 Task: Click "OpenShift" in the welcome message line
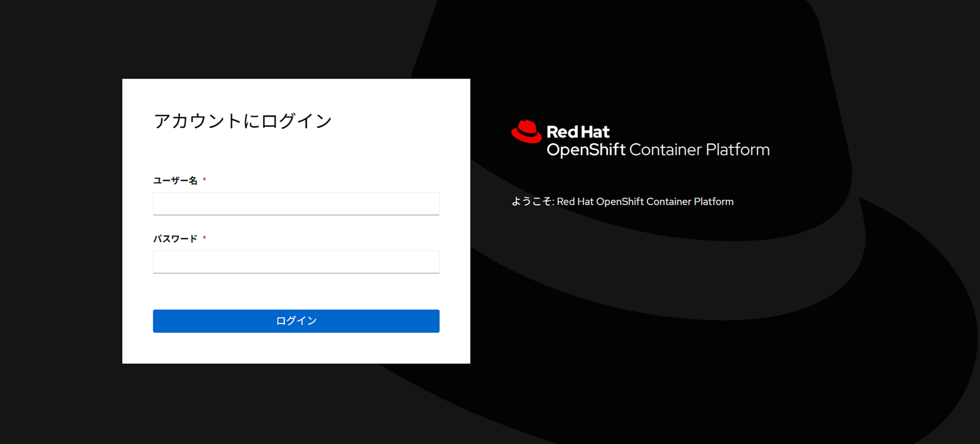coord(620,202)
